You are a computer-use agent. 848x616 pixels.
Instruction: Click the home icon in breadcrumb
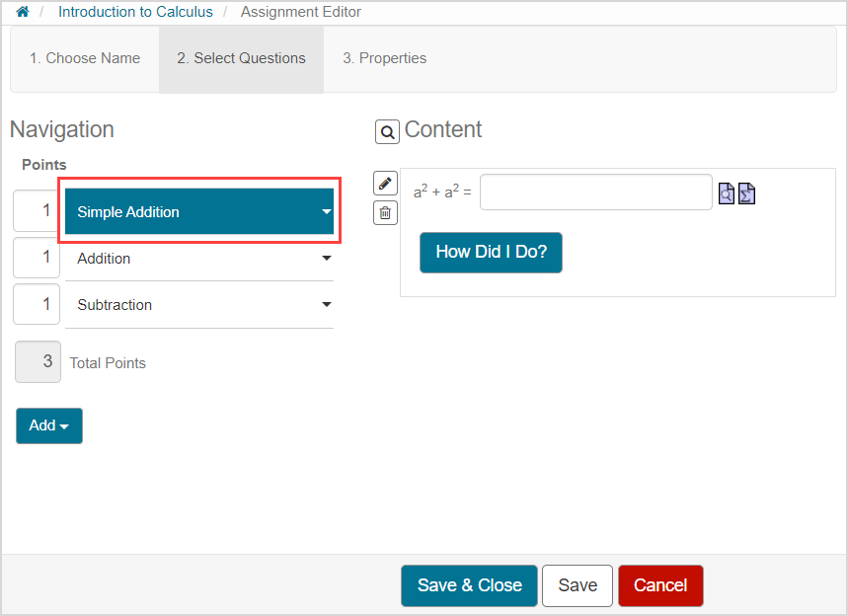click(x=23, y=13)
